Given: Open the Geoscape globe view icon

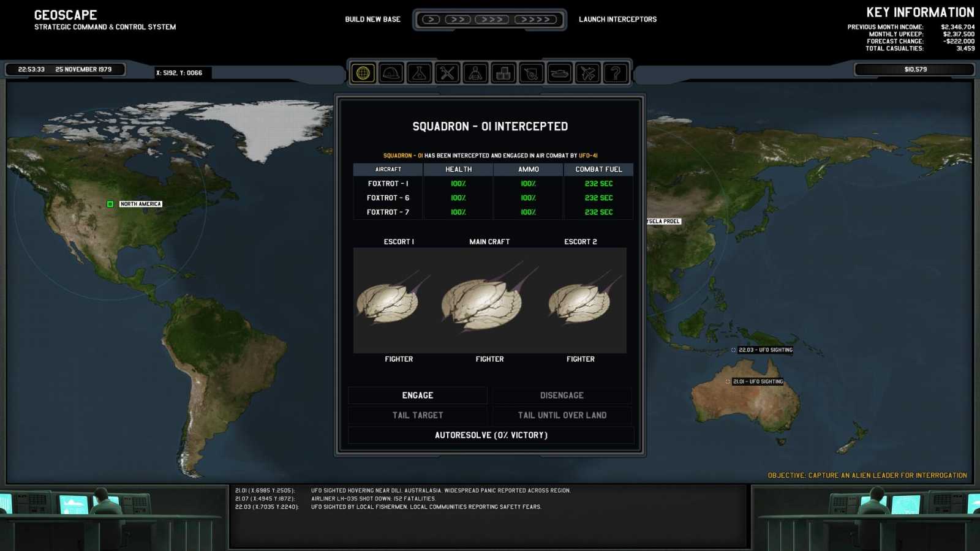Looking at the screenshot, I should 363,73.
